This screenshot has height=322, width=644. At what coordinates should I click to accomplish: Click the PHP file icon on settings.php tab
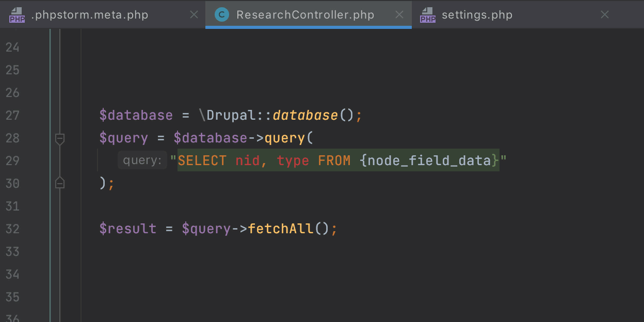[427, 14]
